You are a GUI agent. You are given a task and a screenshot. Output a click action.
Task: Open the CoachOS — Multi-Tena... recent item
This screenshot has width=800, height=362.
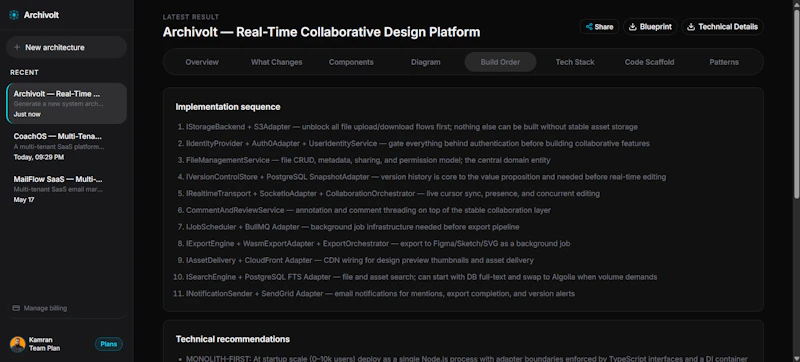[66, 146]
